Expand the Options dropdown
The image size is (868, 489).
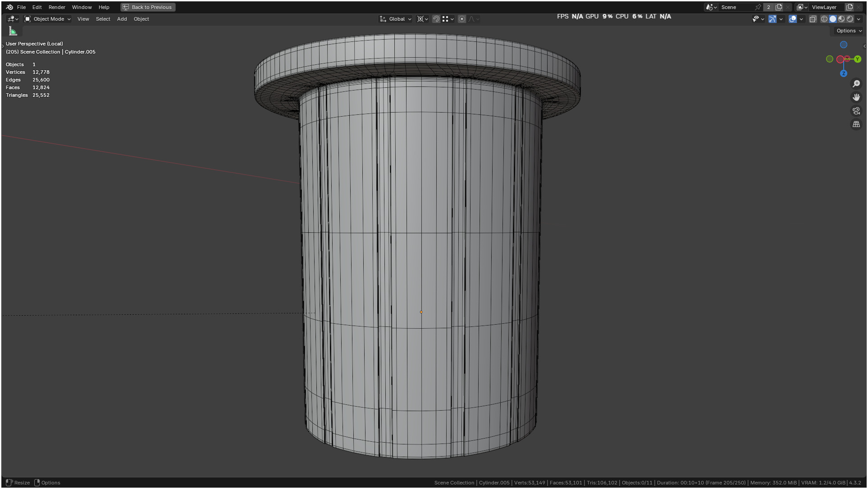849,31
